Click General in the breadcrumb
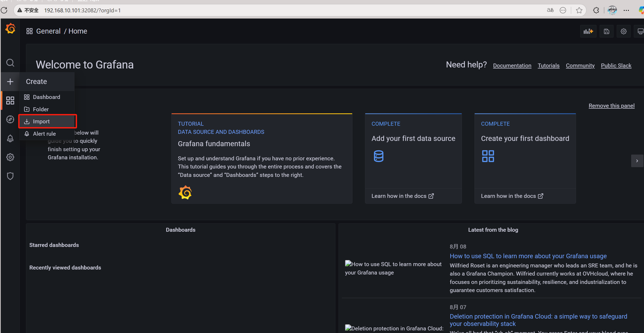This screenshot has height=333, width=644. point(48,31)
